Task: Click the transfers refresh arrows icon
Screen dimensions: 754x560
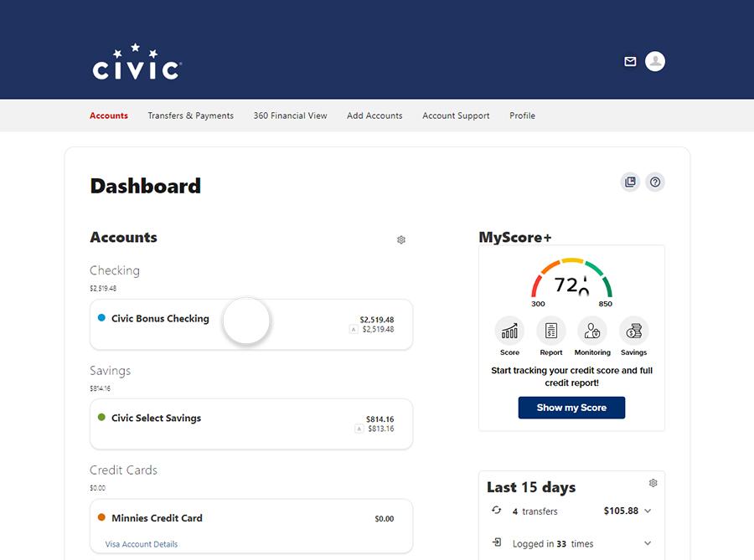Action: pos(496,511)
